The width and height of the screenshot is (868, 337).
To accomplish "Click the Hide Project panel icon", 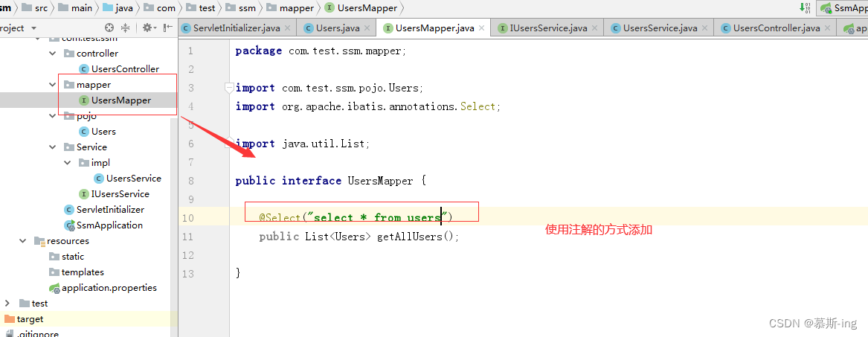I will 168,28.
